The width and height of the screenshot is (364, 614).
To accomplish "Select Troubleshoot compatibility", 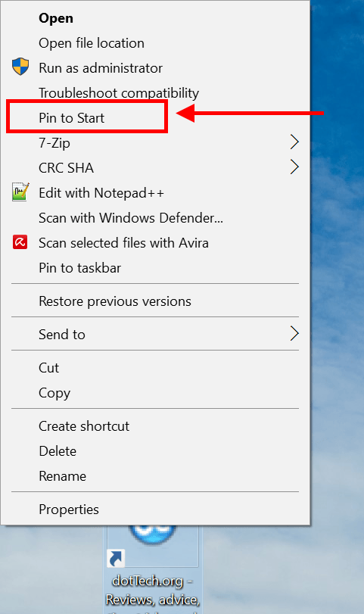I will point(119,93).
